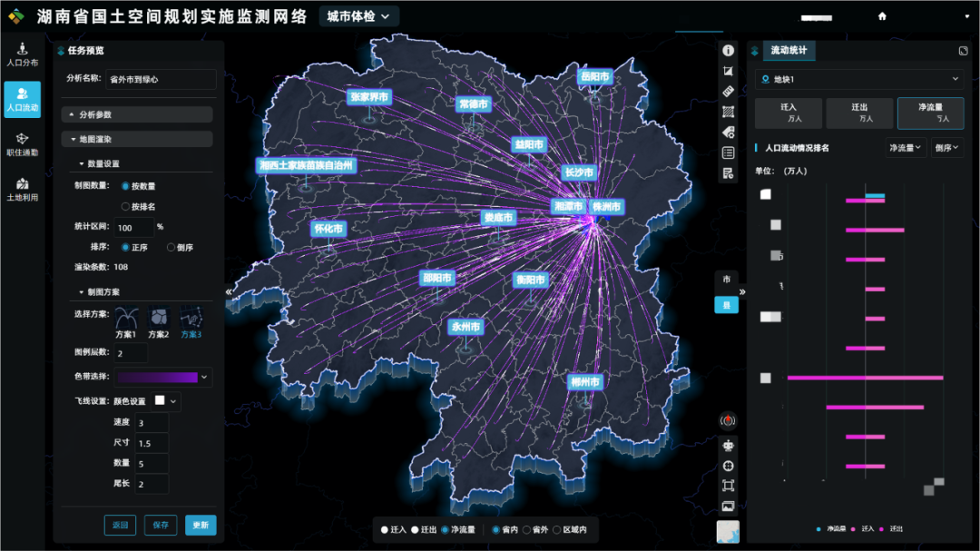Open the 地块1 selection dropdown
The width and height of the screenshot is (980, 551).
pyautogui.click(x=858, y=80)
